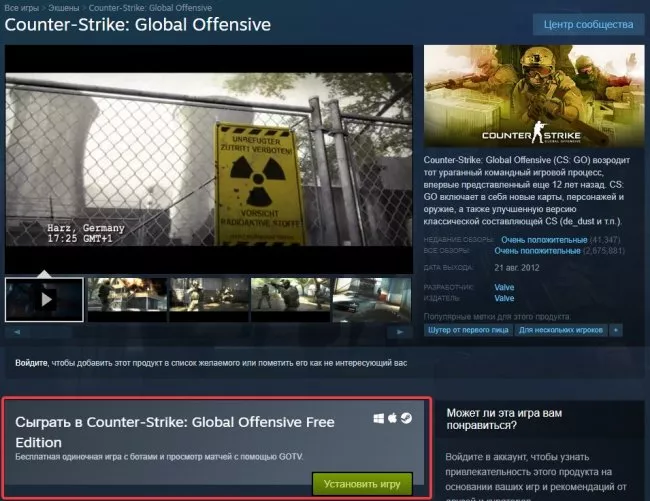The height and width of the screenshot is (501, 650).
Task: Click the thumbnail strip scrollbar track
Action: [209, 332]
